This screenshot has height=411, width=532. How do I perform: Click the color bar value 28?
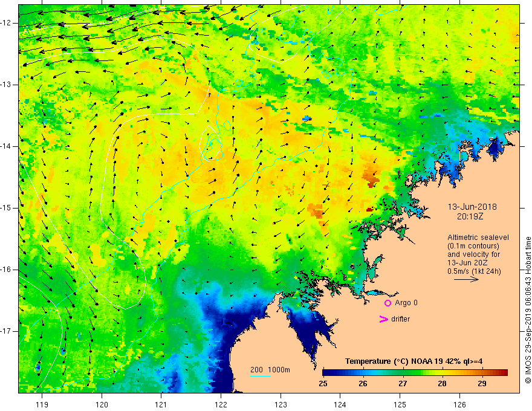pos(442,384)
